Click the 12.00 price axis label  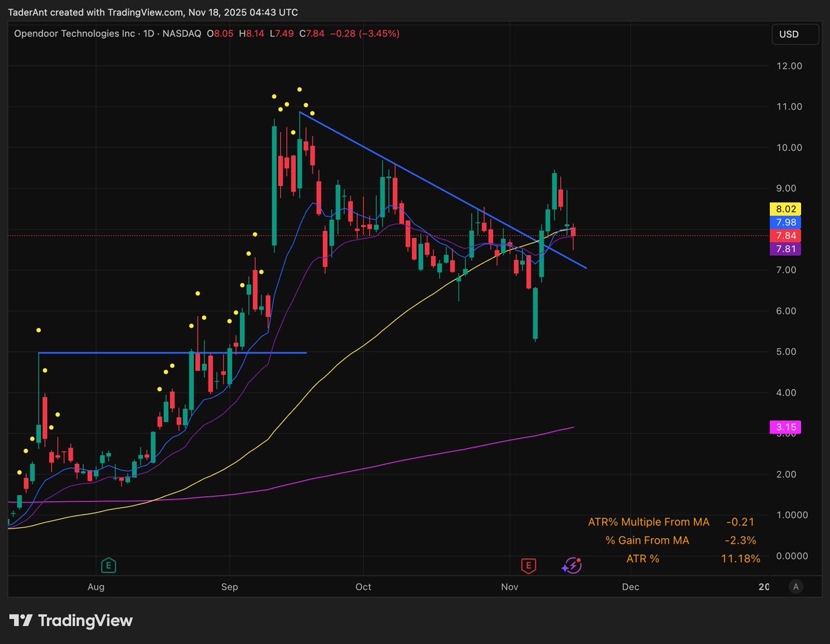789,66
